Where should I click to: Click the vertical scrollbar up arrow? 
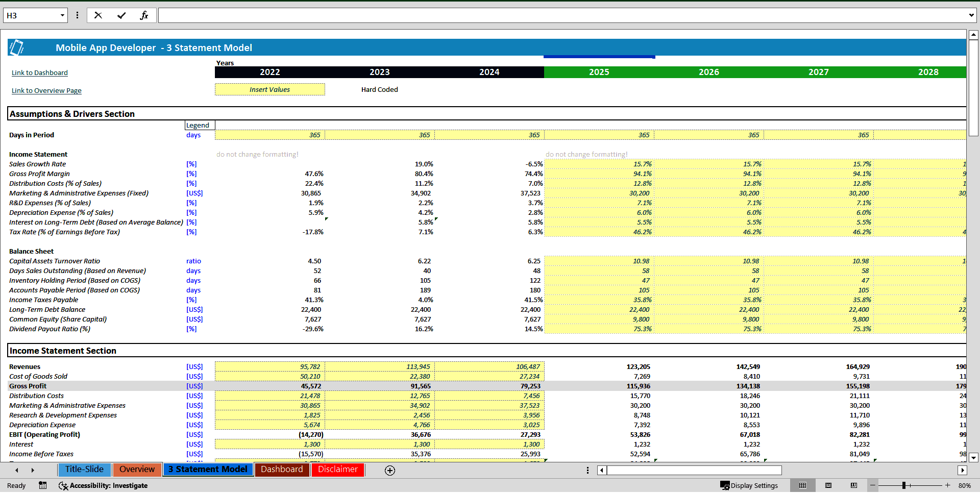tap(973, 35)
